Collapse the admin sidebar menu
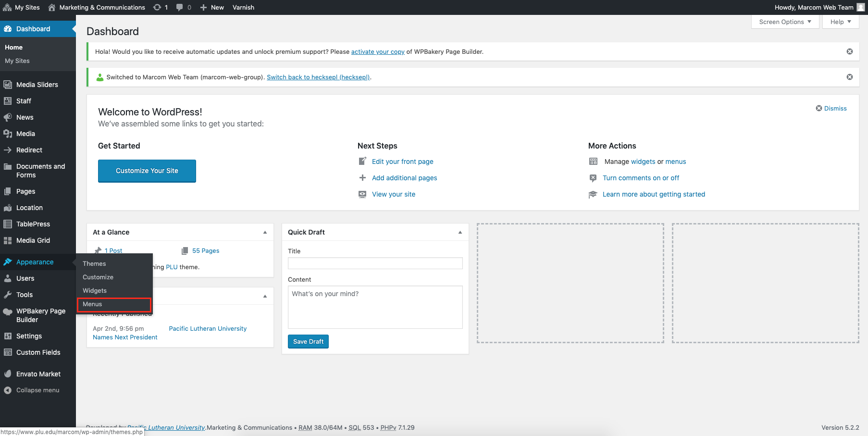 coord(32,390)
